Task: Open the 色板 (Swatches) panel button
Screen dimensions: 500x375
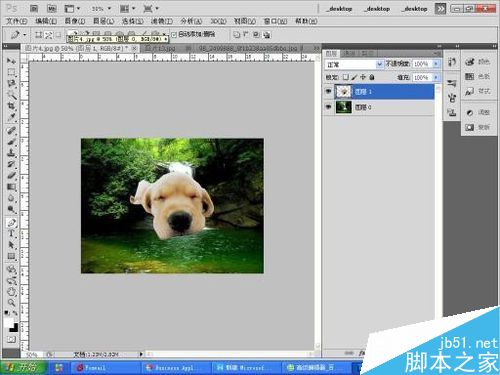Action: pos(478,76)
